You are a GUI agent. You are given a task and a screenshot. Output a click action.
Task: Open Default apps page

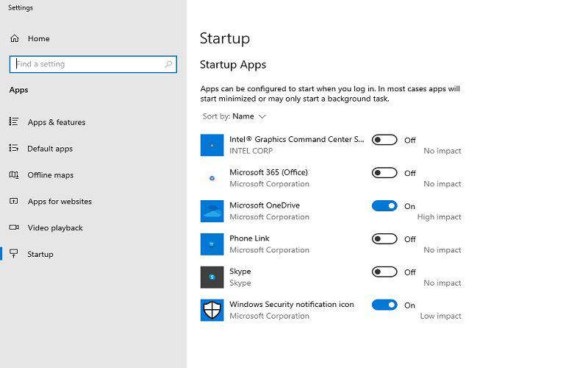pos(50,149)
